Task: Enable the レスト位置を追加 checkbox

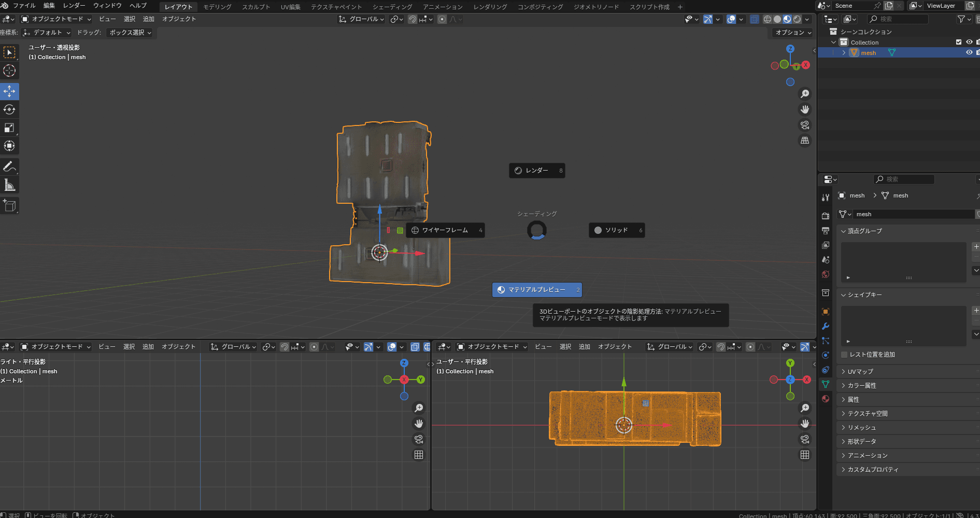Action: point(844,355)
